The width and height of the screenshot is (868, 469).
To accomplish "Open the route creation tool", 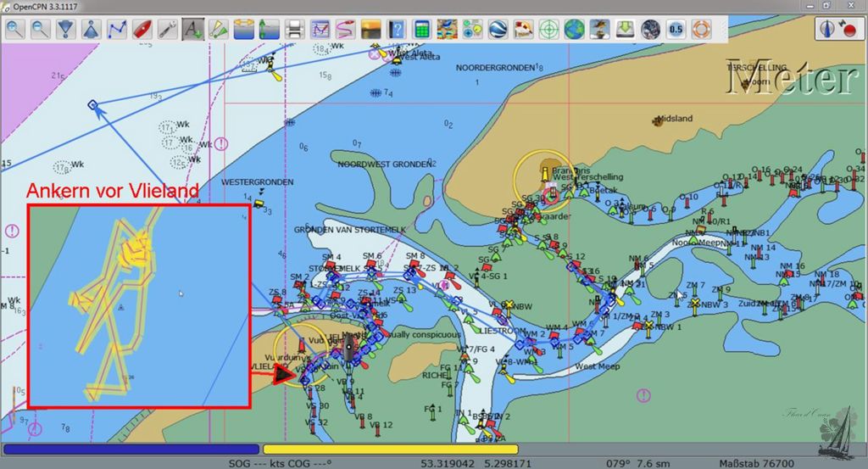I will [x=117, y=29].
